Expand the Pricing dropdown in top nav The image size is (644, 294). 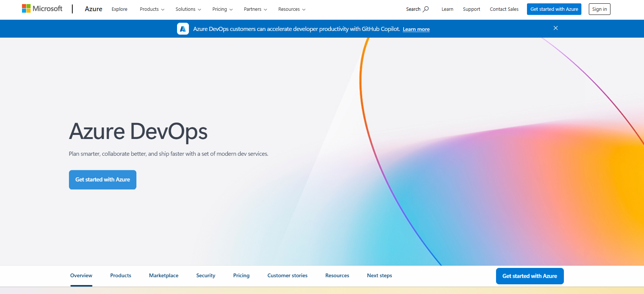pyautogui.click(x=222, y=9)
